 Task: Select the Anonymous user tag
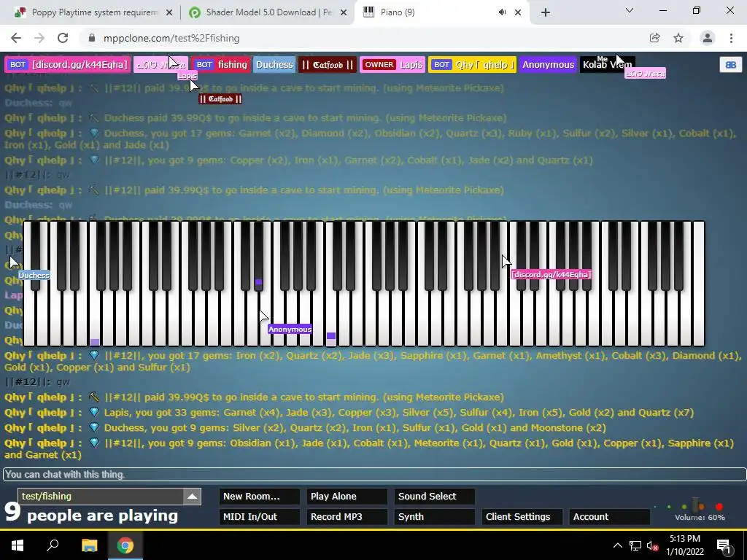tap(548, 65)
